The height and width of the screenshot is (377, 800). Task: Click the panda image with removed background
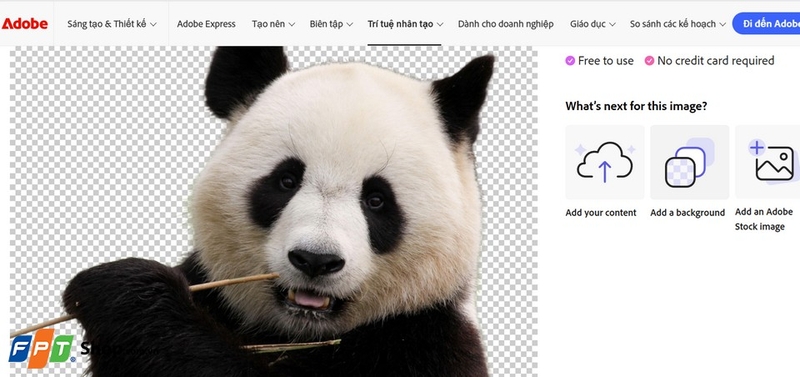273,211
